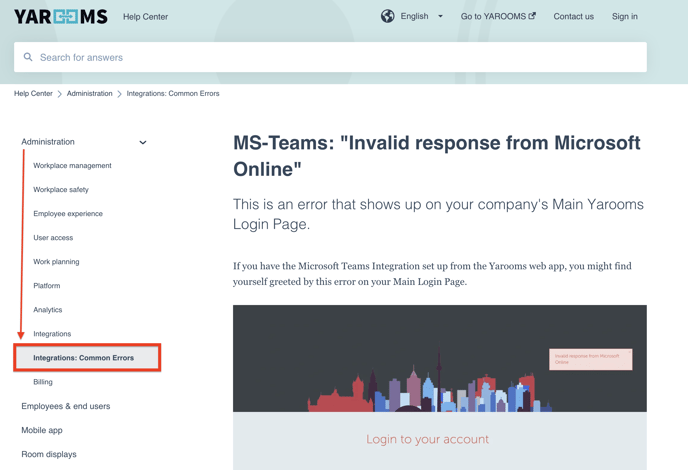This screenshot has width=688, height=470.
Task: Click the globe language icon
Action: coord(387,16)
